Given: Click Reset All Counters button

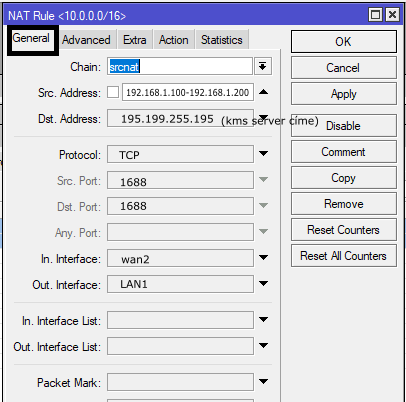Looking at the screenshot, I should click(x=344, y=256).
